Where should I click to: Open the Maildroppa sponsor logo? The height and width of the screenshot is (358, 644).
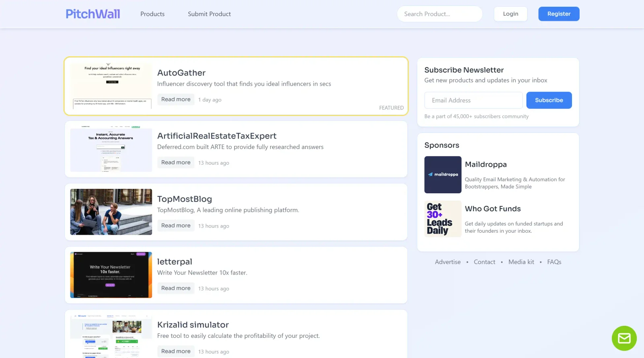click(x=443, y=175)
